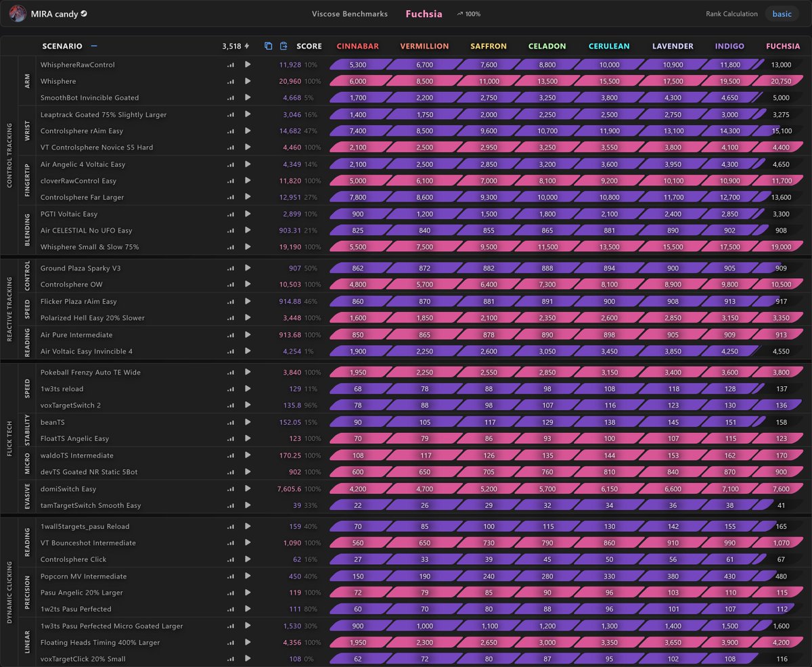Play the Flicker Plaza rAim Easy scenario

[x=248, y=301]
